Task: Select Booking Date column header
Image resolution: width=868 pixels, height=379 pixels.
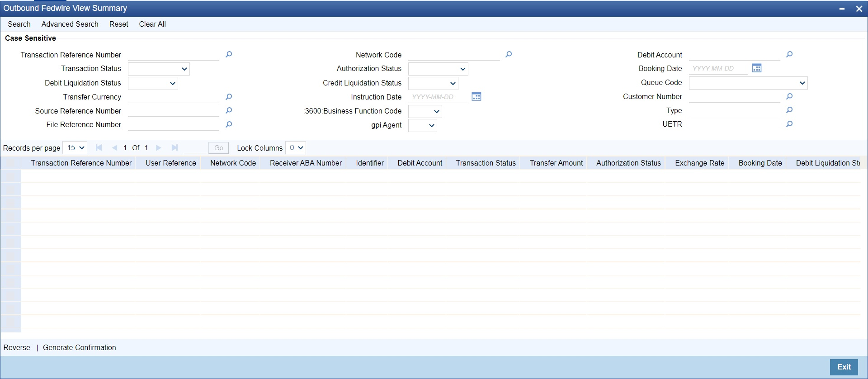Action: point(760,163)
